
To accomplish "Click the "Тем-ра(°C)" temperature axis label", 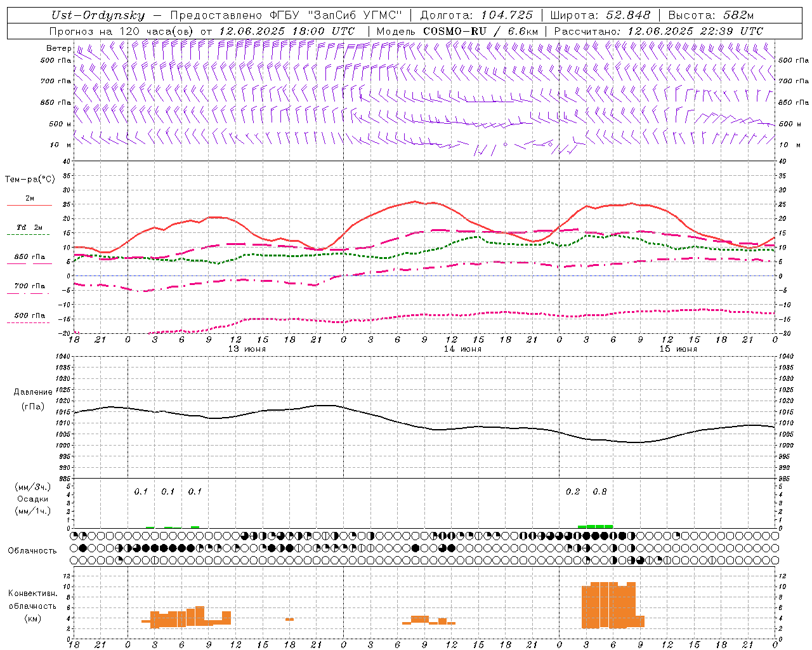I will pos(30,180).
